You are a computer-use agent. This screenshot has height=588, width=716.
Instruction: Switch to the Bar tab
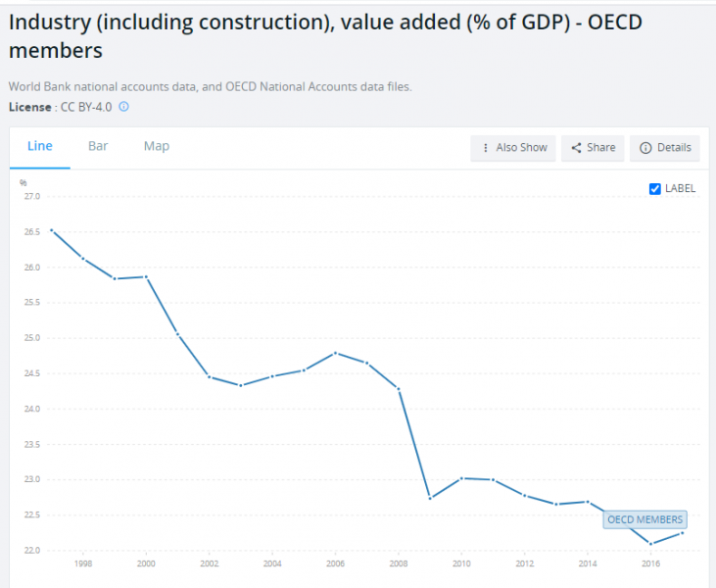click(x=98, y=146)
